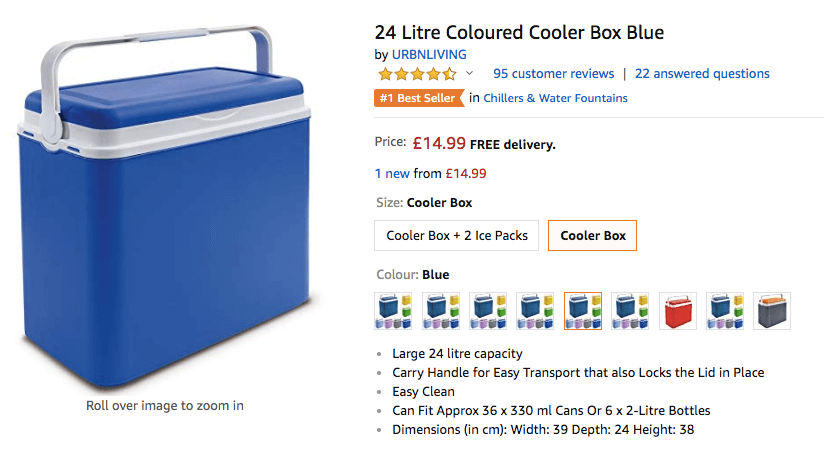Select the Cooler Box size option

[x=593, y=236]
